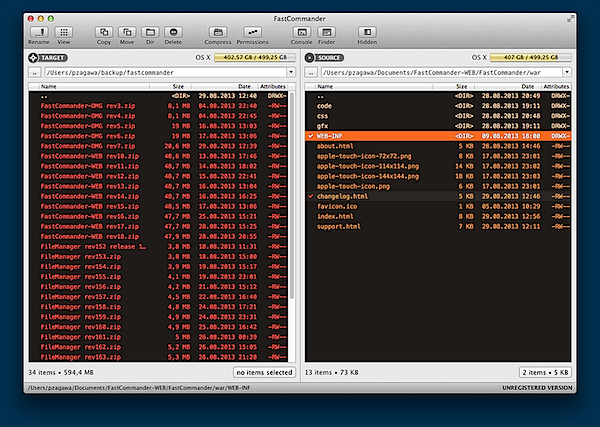Click the Compress toolbar icon

(218, 32)
